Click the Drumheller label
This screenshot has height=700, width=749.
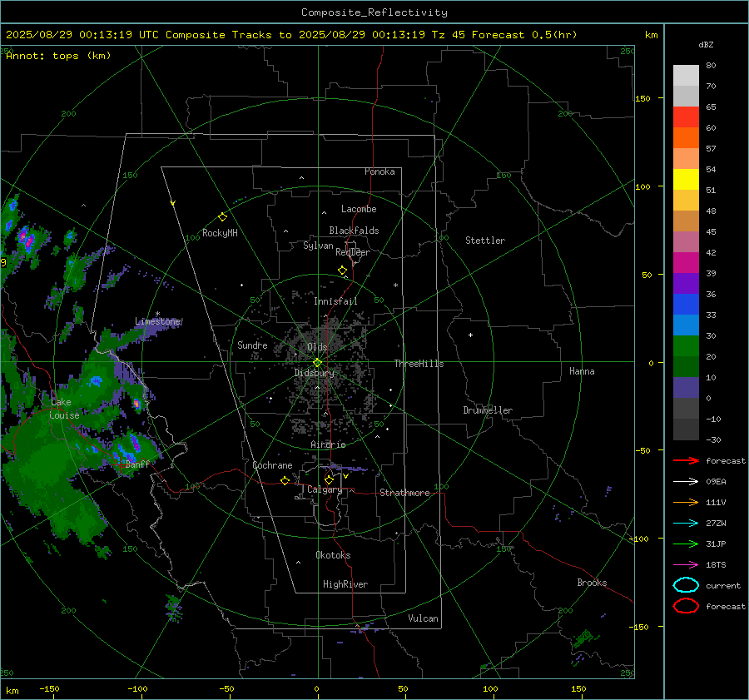pos(488,410)
